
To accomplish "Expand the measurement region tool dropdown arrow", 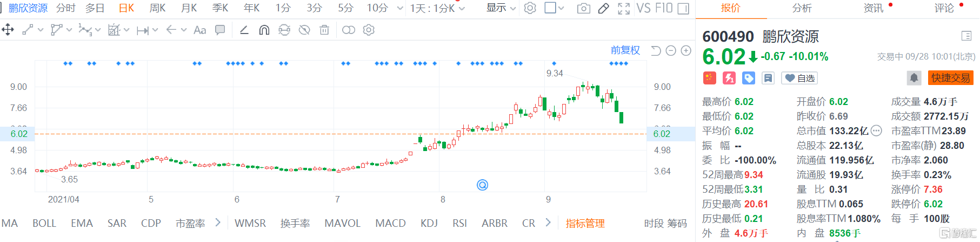I will tap(126, 30).
